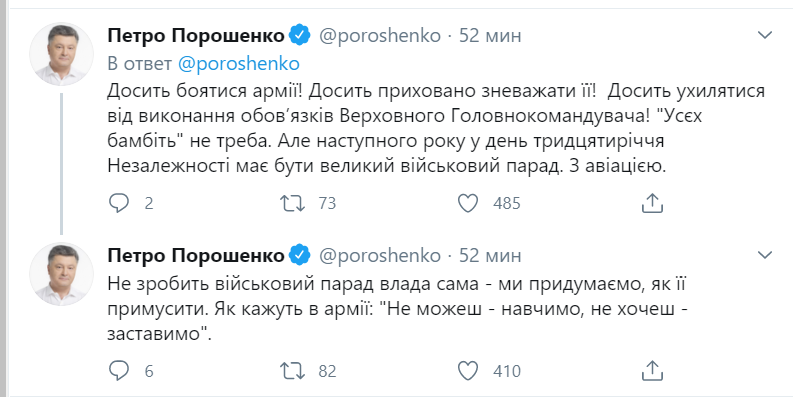Screen dimensions: 793x397
Task: Open first tweet's '52 мин' timestamp
Action: click(x=490, y=36)
